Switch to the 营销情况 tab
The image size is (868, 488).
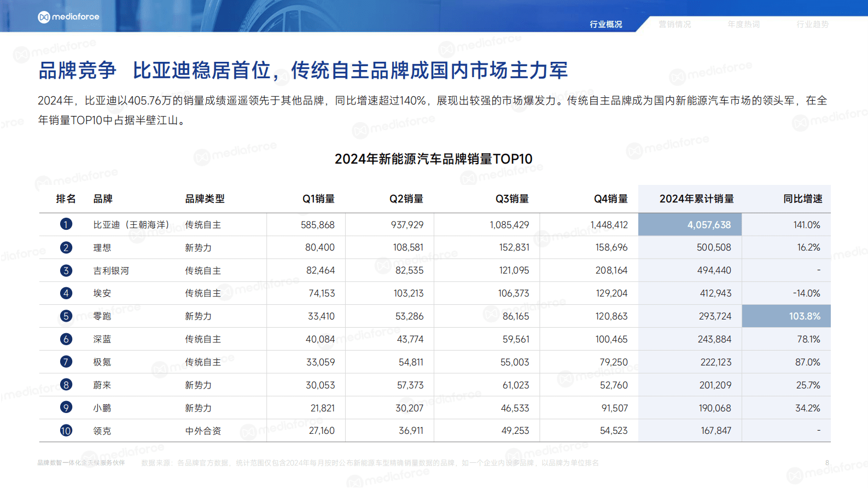pos(674,24)
